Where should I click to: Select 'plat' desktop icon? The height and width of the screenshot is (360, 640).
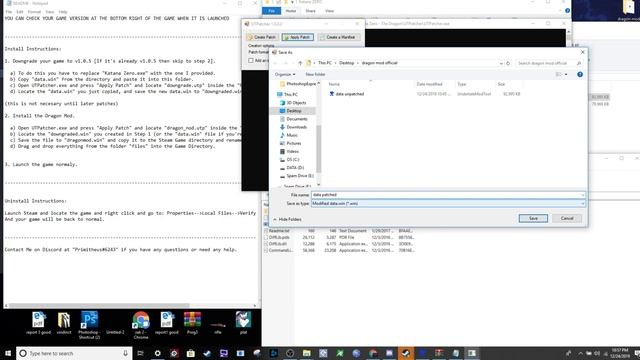pos(243,323)
